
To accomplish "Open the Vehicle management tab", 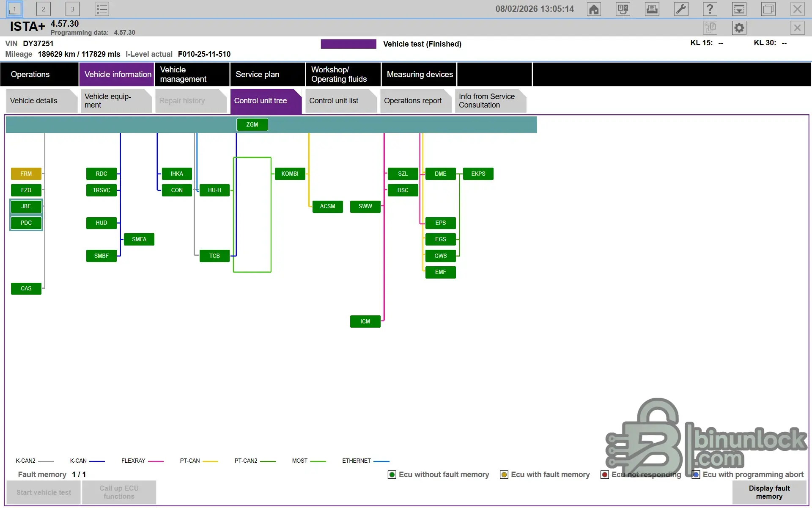I will (x=192, y=74).
